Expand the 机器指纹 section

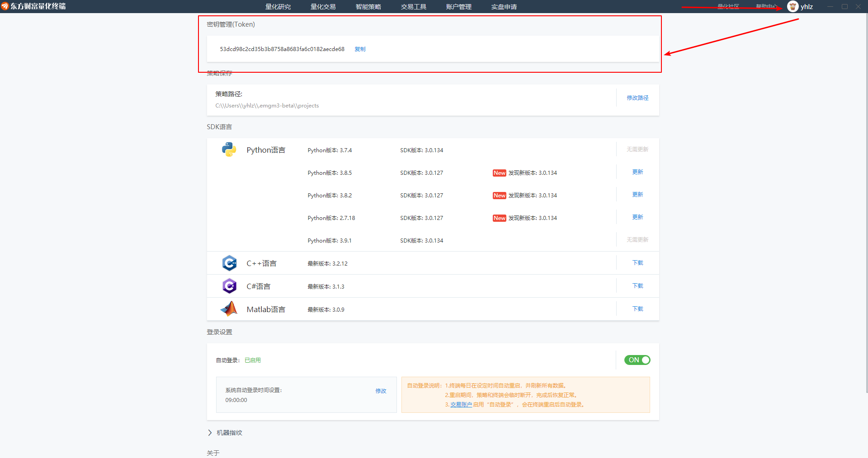point(210,433)
